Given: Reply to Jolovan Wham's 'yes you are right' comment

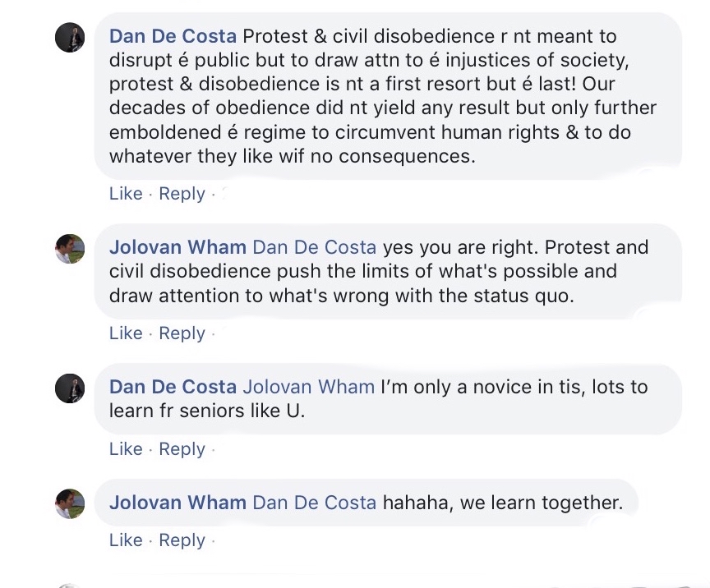Looking at the screenshot, I should 182,333.
